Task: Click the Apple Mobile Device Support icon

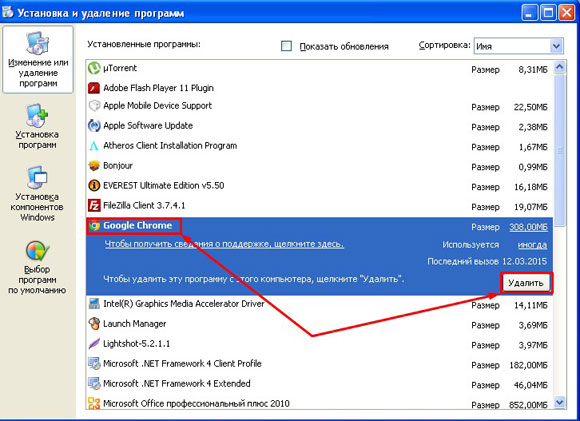Action: (94, 106)
